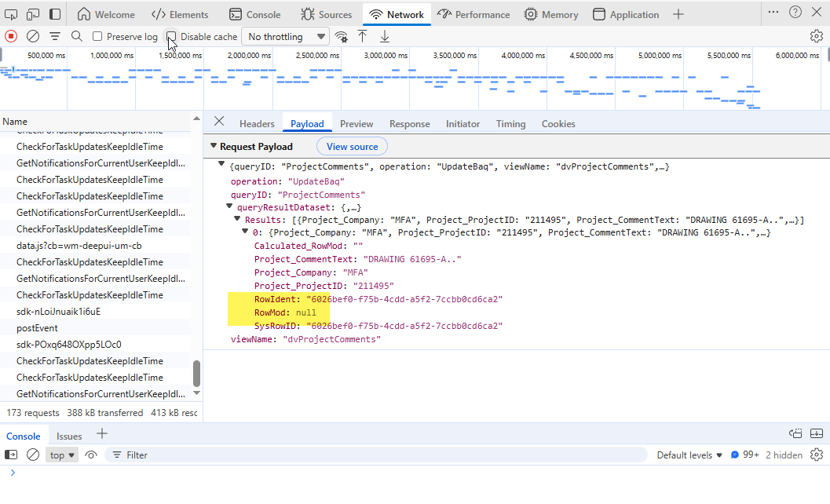Enable the Preserve log checkbox
The width and height of the screenshot is (830, 504).
click(x=97, y=37)
